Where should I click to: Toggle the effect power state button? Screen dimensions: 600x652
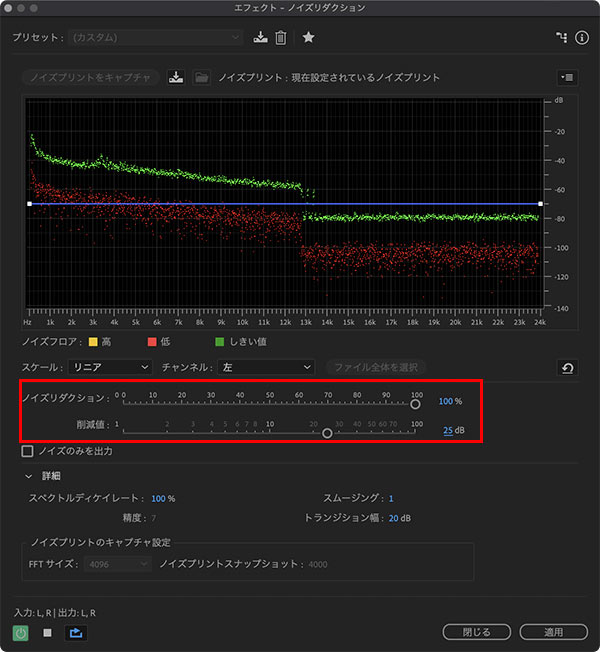20,633
